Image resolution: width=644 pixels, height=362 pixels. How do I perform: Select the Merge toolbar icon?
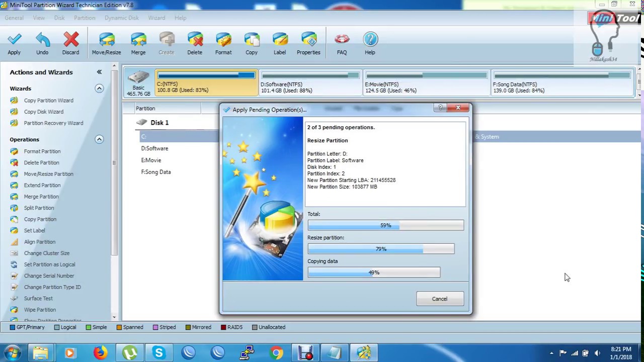pos(138,40)
